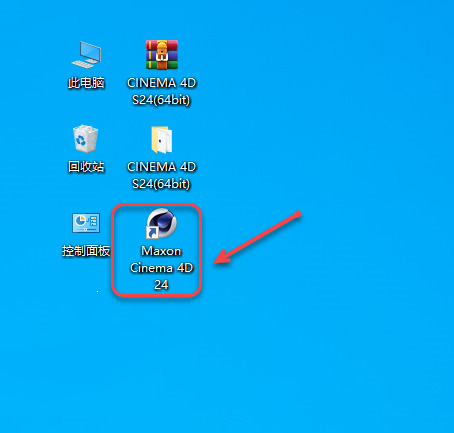Click the padlock on the WinRAR archive icon
This screenshot has width=454, height=433.
tap(162, 53)
